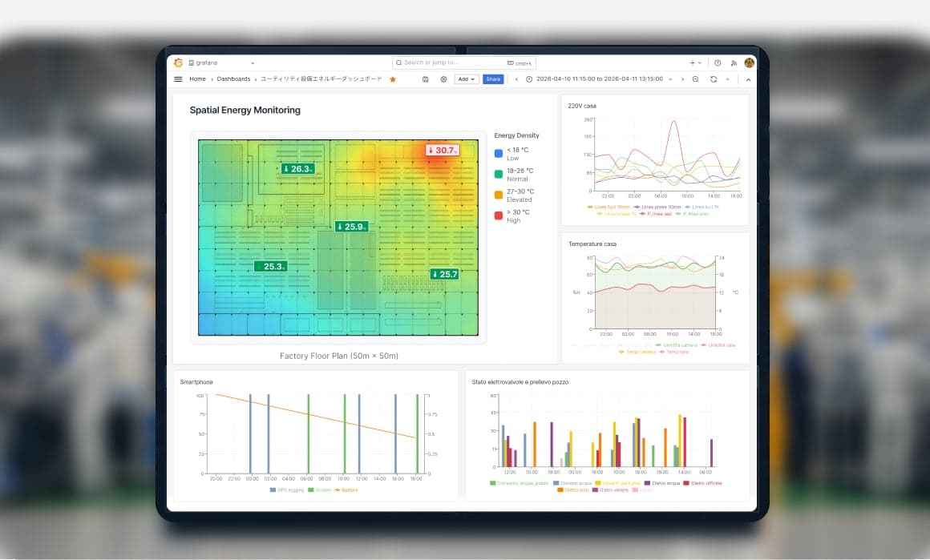Expand the Add dropdown button
930x560 pixels.
click(x=467, y=79)
